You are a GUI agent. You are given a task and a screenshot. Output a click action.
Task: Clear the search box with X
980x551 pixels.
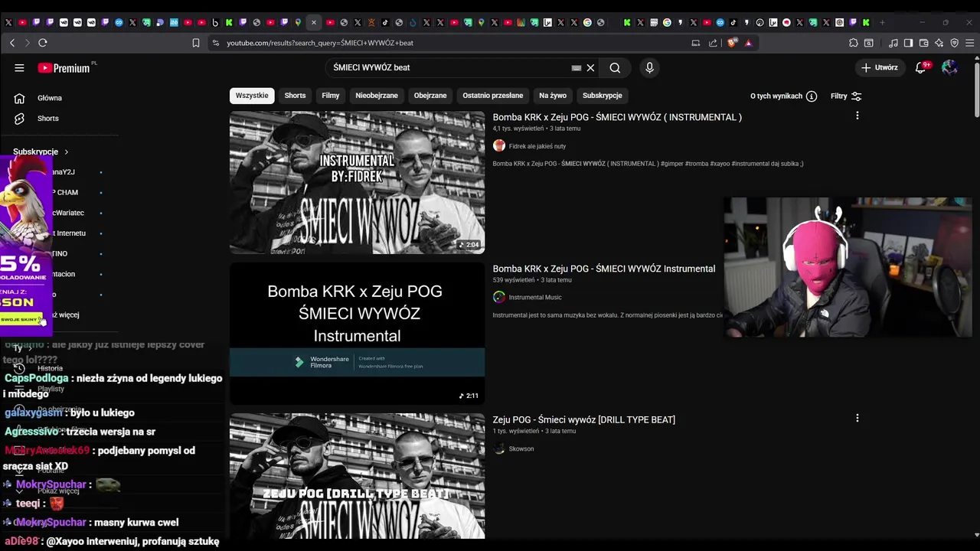click(590, 68)
